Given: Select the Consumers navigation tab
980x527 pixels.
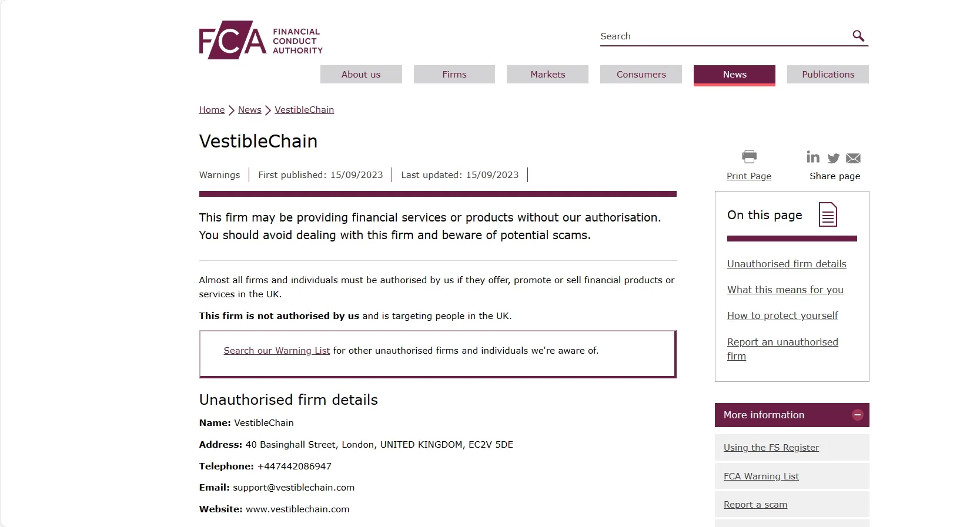Looking at the screenshot, I should coord(641,74).
